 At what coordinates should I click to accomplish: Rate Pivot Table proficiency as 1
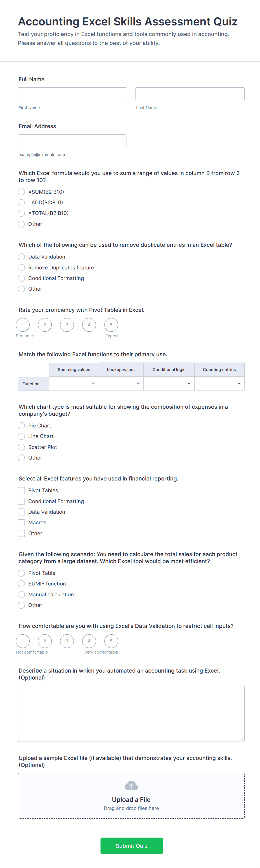click(23, 325)
